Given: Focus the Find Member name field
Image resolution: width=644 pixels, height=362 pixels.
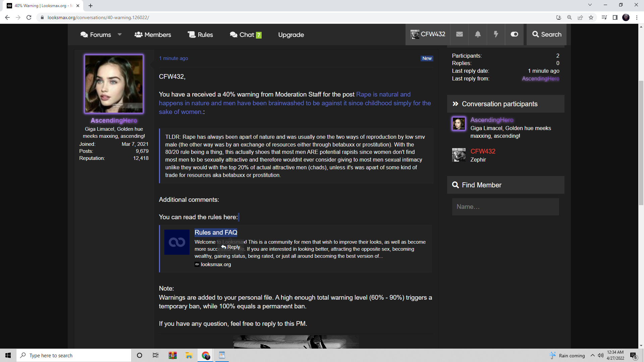Looking at the screenshot, I should (505, 207).
